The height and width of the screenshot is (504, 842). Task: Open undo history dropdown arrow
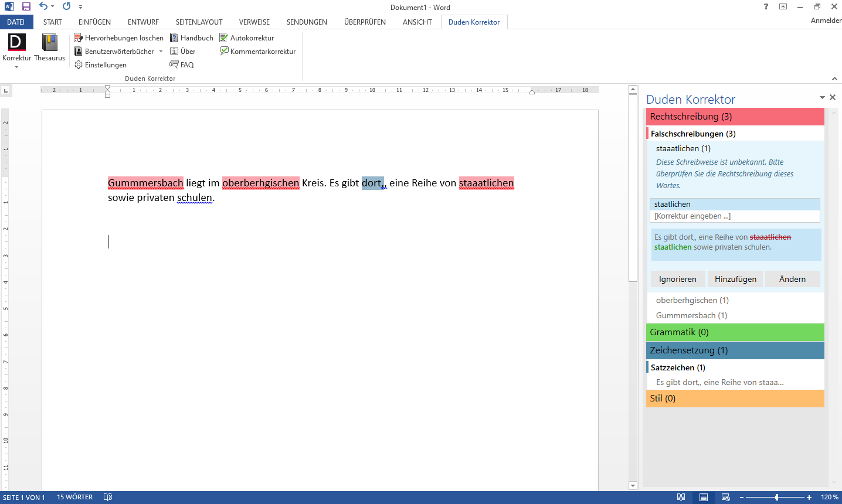53,7
